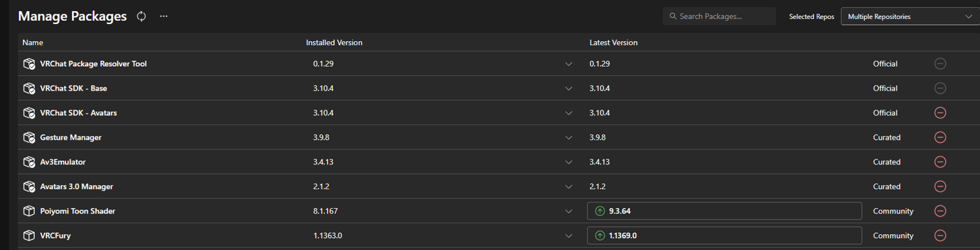Remove the Poiyomi Toon Shader package
Viewport: 980px width, 250px height.
[x=940, y=211]
